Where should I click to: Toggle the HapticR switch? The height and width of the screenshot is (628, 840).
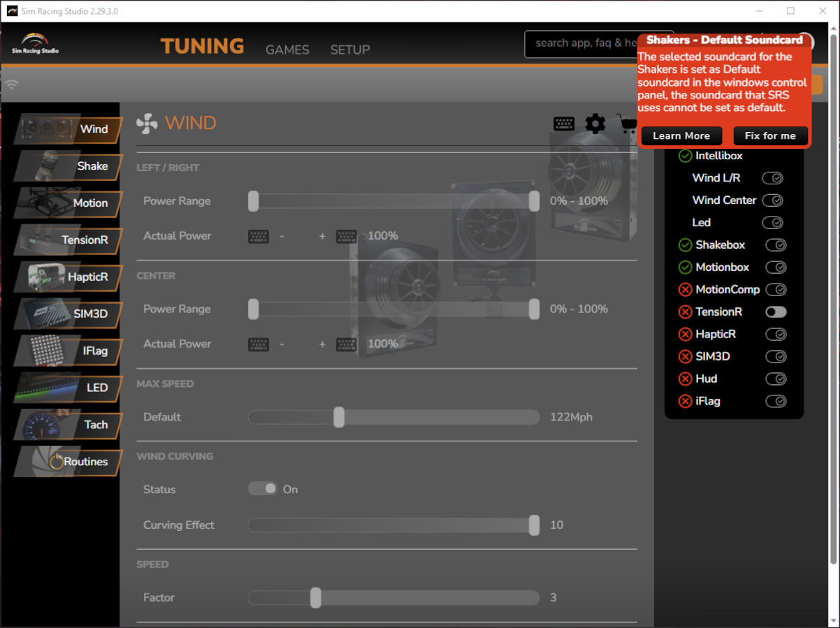tap(776, 335)
